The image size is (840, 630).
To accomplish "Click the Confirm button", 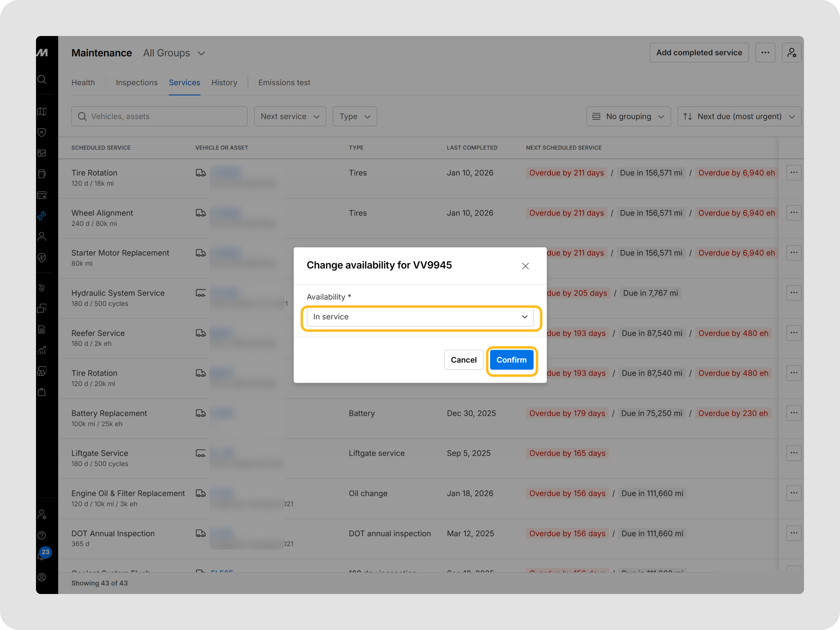I will tap(511, 360).
